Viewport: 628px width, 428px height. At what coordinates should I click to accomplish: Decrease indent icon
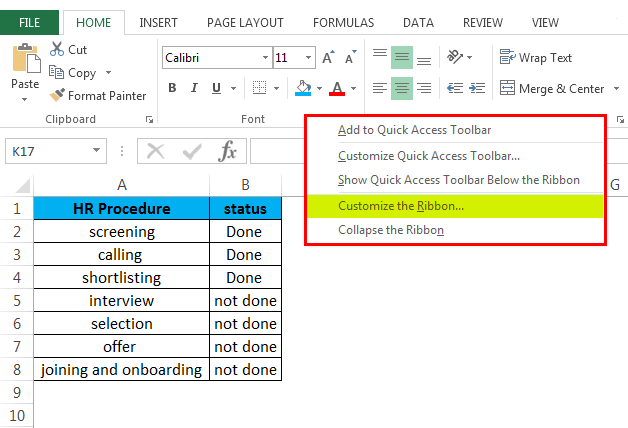tap(455, 88)
